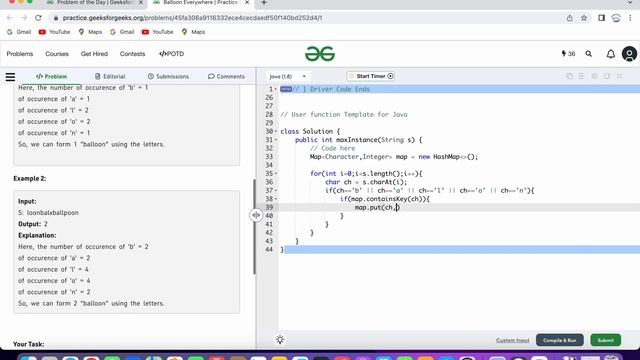
Task: Switch to Problem tab
Action: [x=51, y=76]
